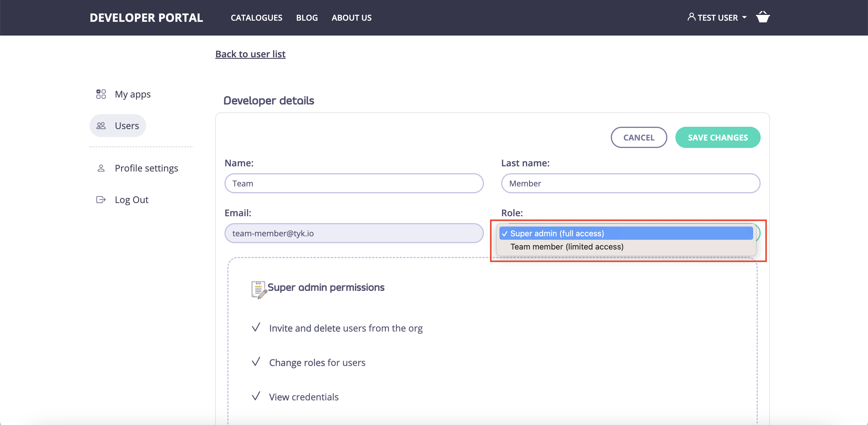Select Team member (limited access) role
868x425 pixels.
(x=567, y=247)
